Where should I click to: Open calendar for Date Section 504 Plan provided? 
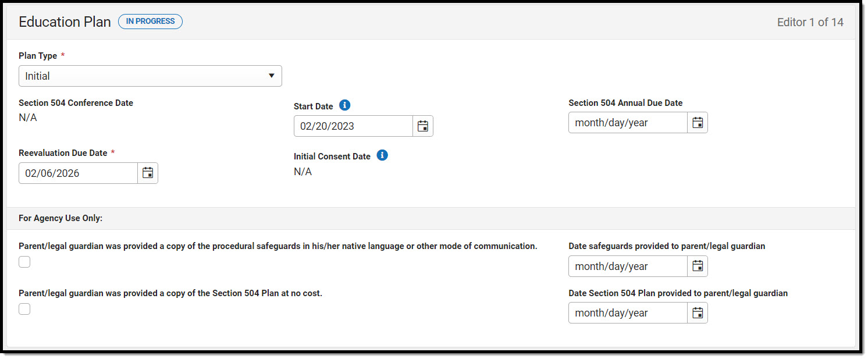698,313
